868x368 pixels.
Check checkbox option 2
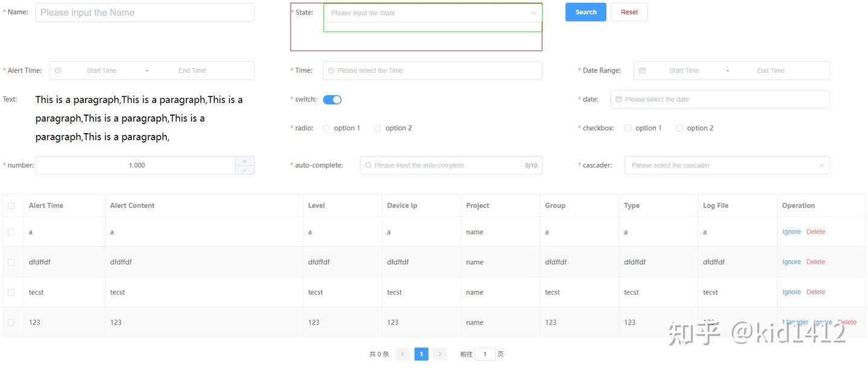tap(679, 128)
